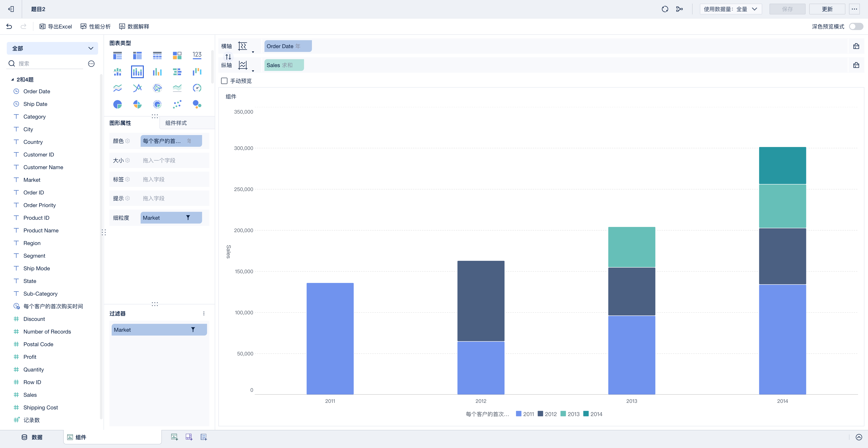The image size is (868, 448).
Task: Open the 纵轴 axis settings dropdown arrow
Action: tap(253, 71)
